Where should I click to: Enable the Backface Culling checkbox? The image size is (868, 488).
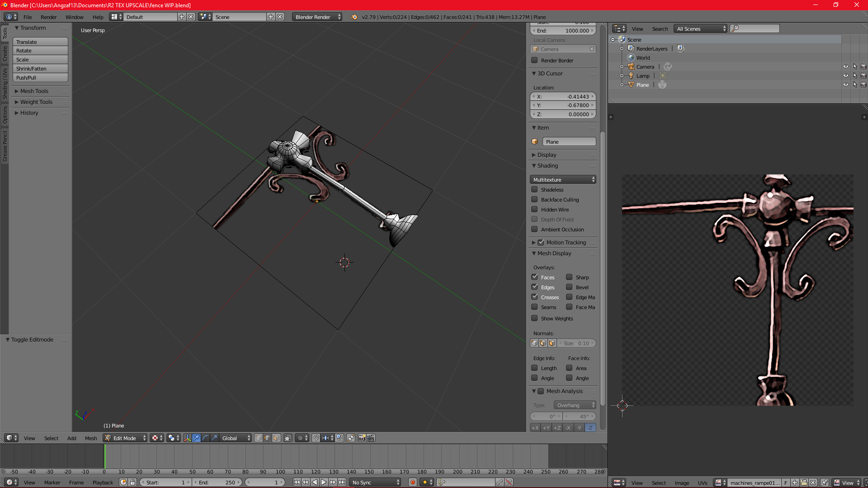(x=534, y=199)
